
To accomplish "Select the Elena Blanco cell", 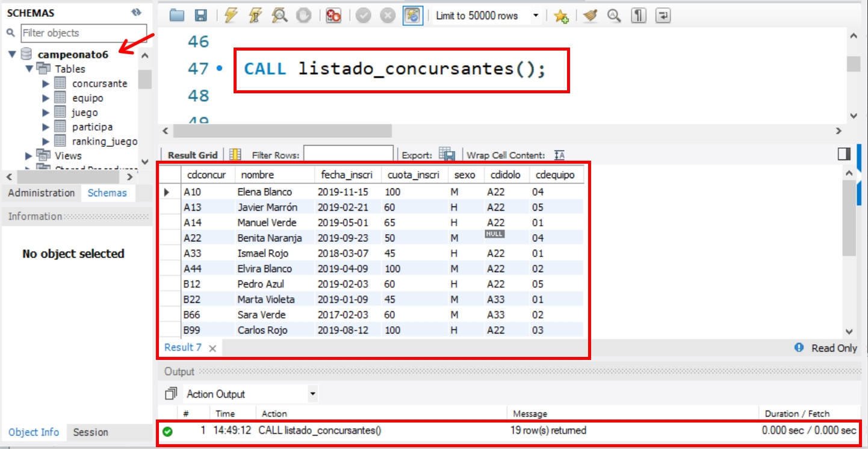I will point(274,192).
